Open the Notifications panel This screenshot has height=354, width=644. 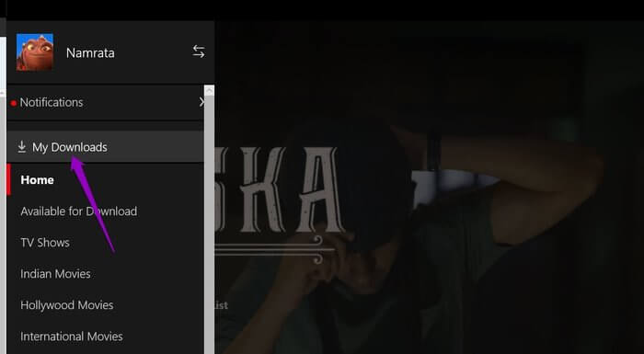pyautogui.click(x=106, y=102)
